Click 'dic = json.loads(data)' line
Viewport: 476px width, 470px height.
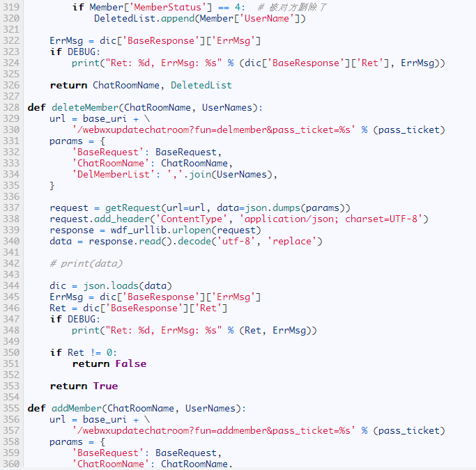coord(111,286)
